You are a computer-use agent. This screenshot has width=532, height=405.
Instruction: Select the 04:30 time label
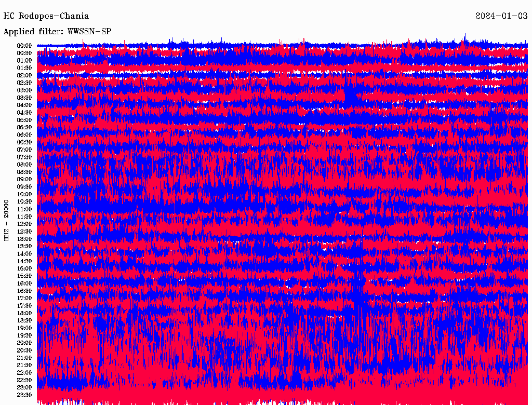(x=24, y=113)
